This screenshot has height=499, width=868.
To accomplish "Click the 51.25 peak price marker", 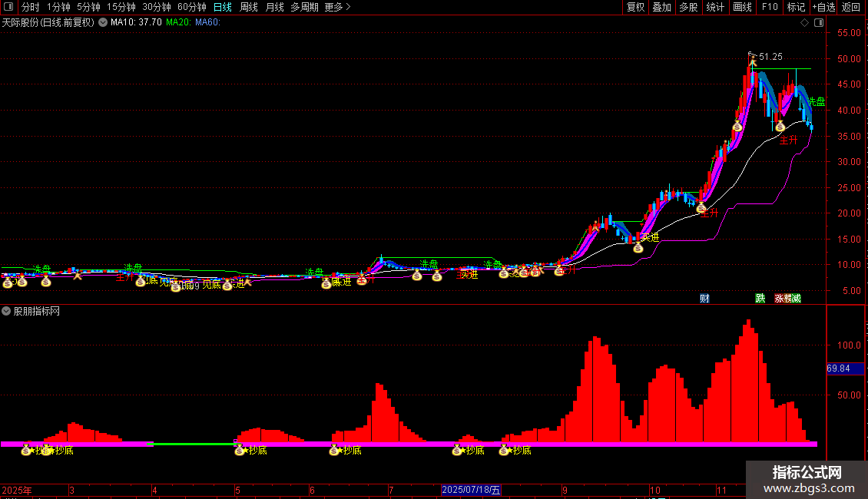I will click(x=770, y=57).
